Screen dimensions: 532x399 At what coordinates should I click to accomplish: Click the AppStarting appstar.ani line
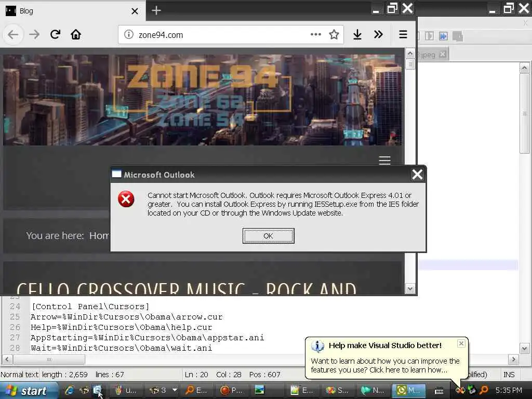pos(147,338)
